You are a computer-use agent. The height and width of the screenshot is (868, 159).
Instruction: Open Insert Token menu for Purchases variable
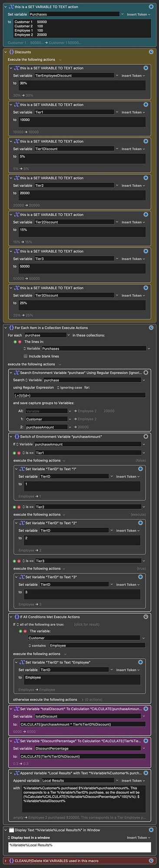pos(139,14)
